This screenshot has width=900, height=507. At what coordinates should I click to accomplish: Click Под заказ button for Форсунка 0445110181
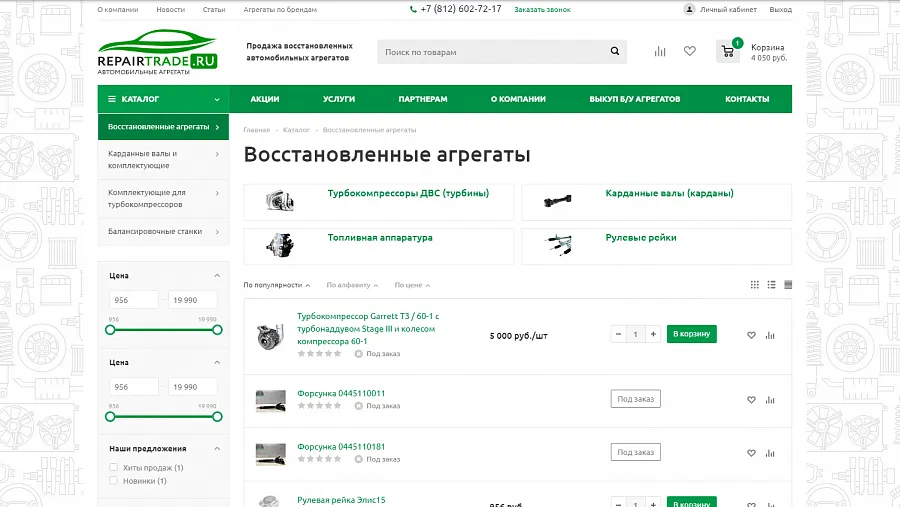tap(635, 452)
